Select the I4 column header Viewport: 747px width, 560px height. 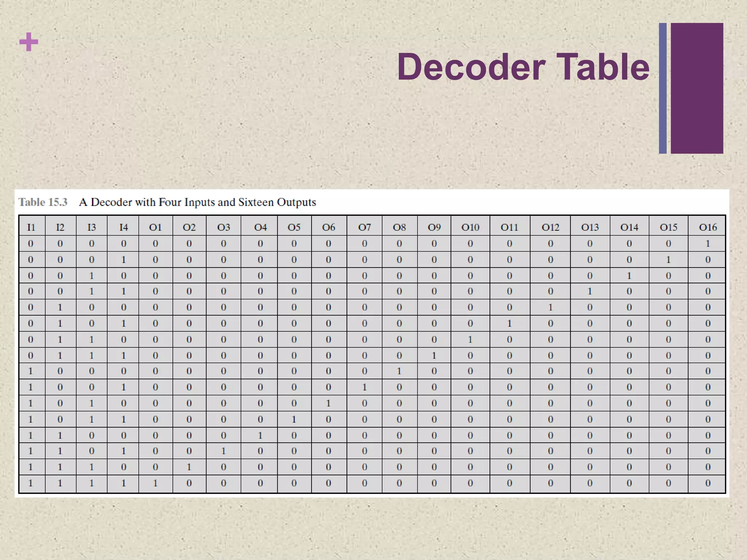124,227
